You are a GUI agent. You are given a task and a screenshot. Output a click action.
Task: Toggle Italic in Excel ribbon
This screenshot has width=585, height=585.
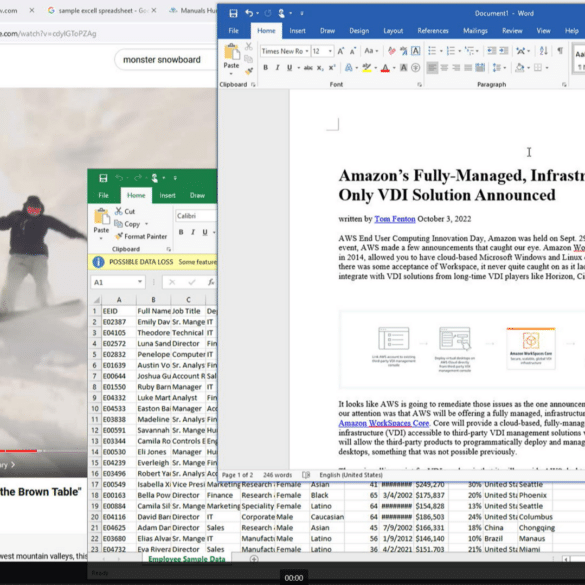(x=193, y=232)
